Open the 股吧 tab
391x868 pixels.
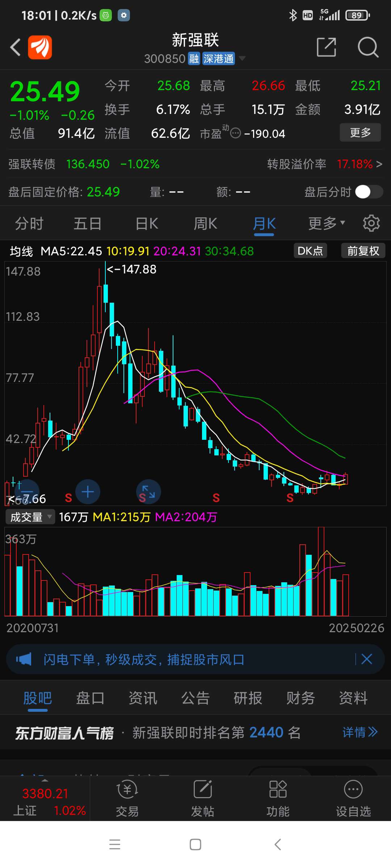tap(38, 698)
